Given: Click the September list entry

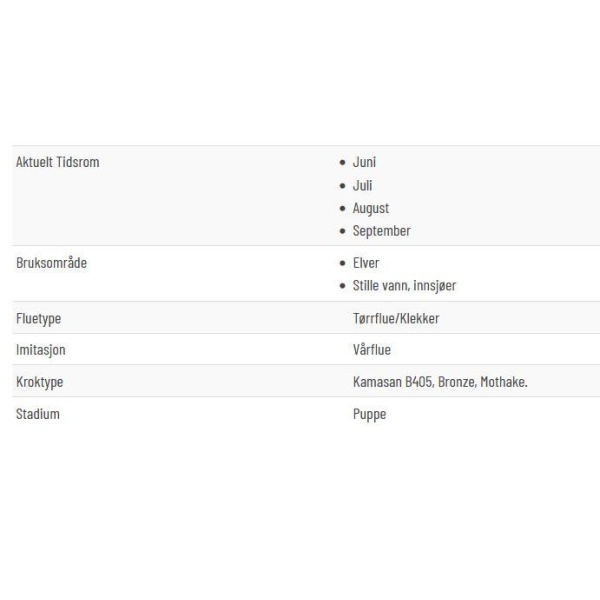Looking at the screenshot, I should (382, 231).
